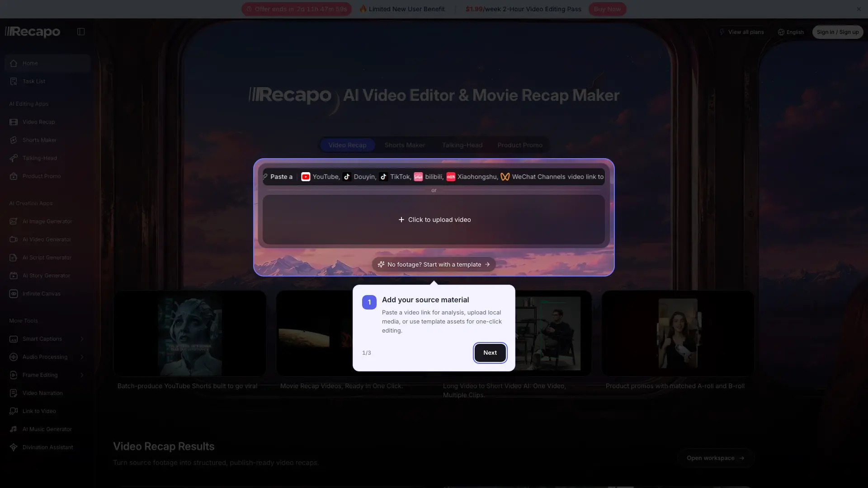Screen dimensions: 868x488
Task: Expand Audio Processing submenu chevron
Action: click(82, 357)
